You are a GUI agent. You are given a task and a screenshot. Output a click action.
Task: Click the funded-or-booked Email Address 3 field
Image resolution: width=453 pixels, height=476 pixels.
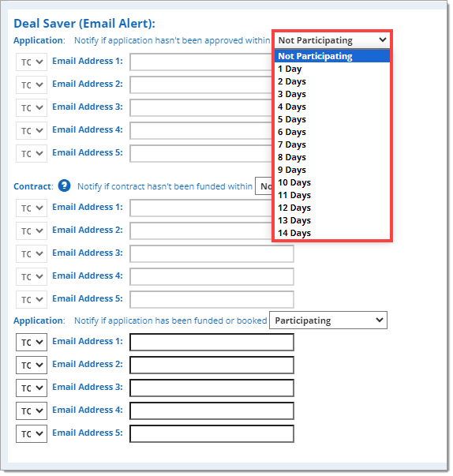(x=212, y=388)
